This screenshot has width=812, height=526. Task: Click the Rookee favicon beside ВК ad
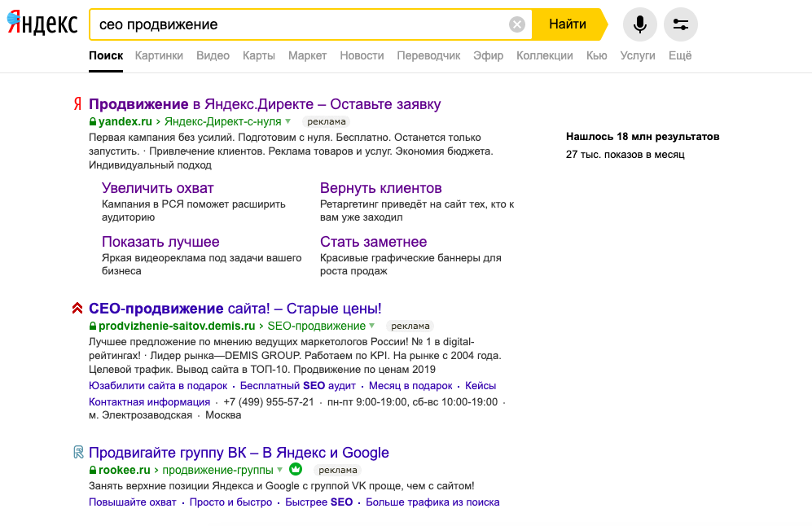coord(78,453)
